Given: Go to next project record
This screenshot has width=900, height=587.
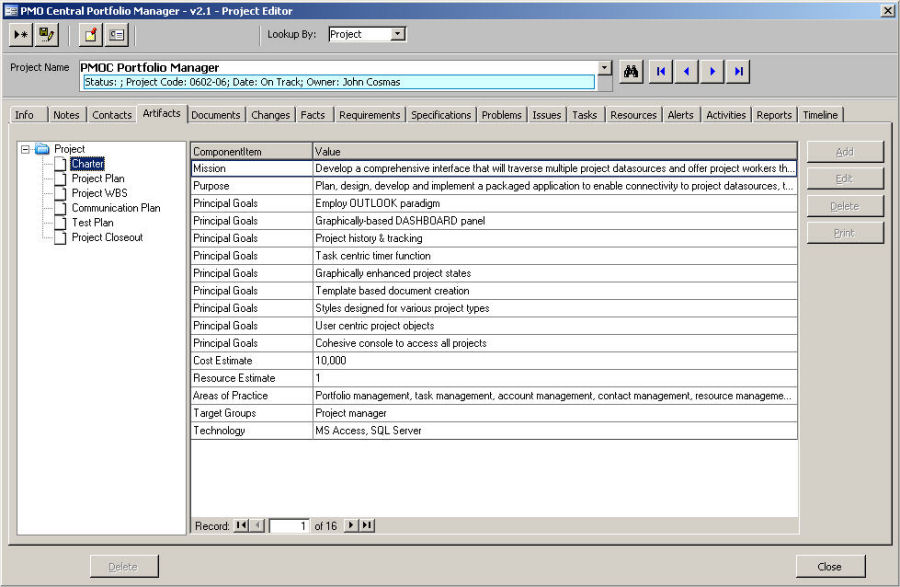Looking at the screenshot, I should (x=712, y=72).
